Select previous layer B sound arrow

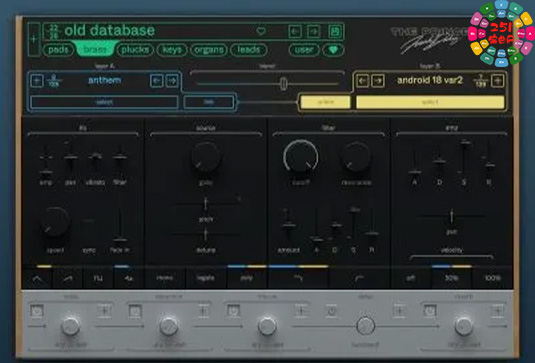click(x=363, y=81)
